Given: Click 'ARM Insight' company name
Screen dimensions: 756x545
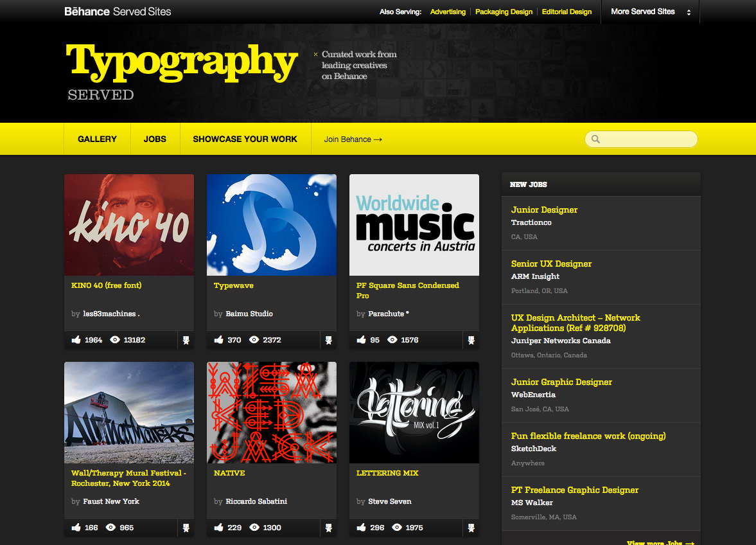Looking at the screenshot, I should [535, 276].
